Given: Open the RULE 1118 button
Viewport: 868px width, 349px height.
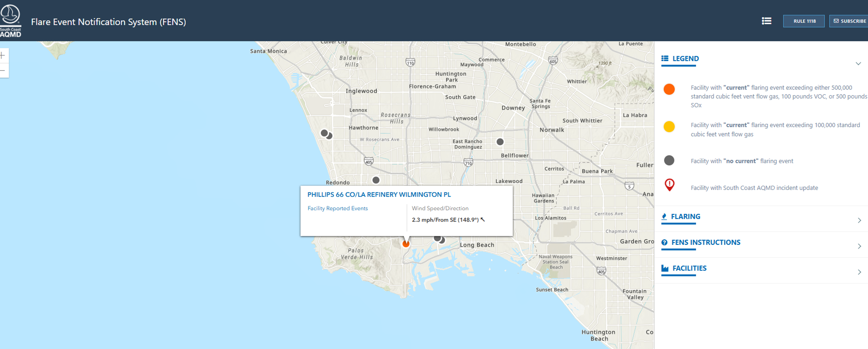Looking at the screenshot, I should pyautogui.click(x=804, y=21).
